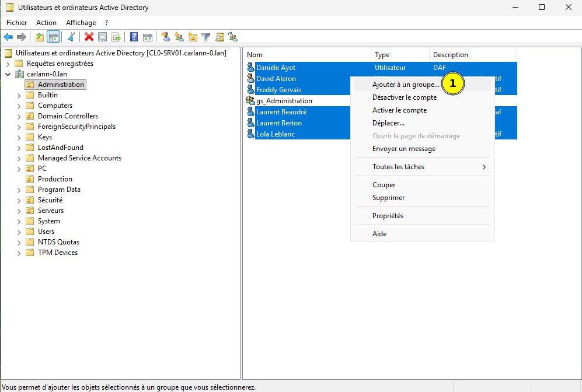Open the Action menu
582x392 pixels.
pos(46,23)
